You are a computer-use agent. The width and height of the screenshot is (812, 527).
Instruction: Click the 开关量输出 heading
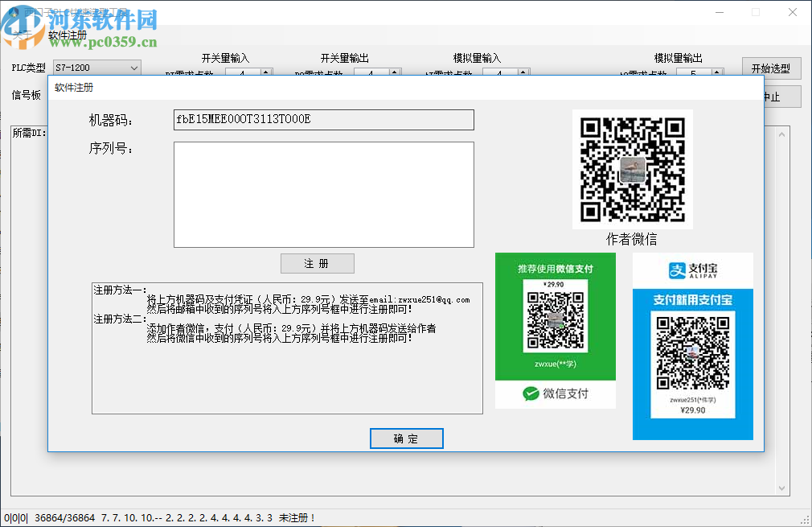coord(344,58)
